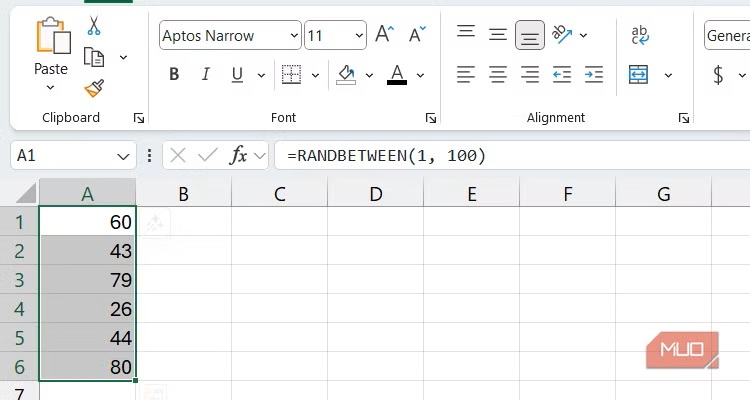Click the Increase Indent icon
Image resolution: width=750 pixels, height=400 pixels.
point(594,74)
